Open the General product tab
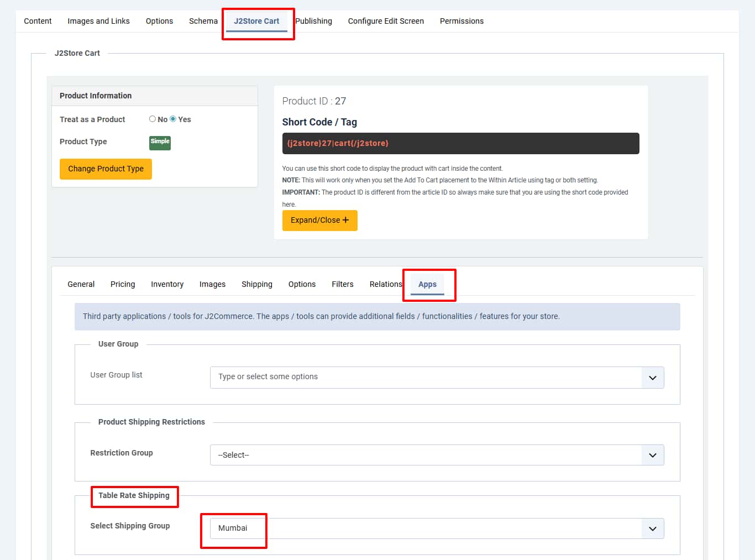 [81, 284]
